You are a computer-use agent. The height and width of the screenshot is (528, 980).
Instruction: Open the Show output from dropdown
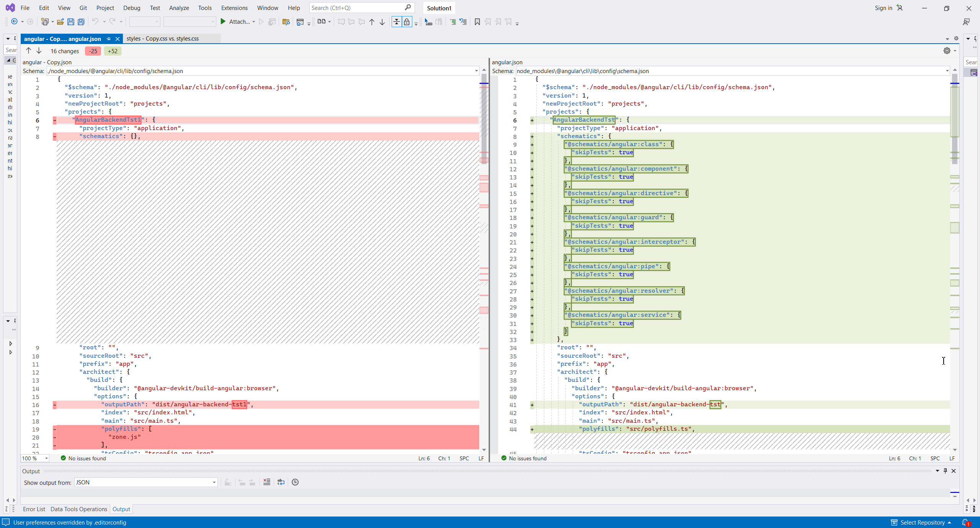point(214,482)
